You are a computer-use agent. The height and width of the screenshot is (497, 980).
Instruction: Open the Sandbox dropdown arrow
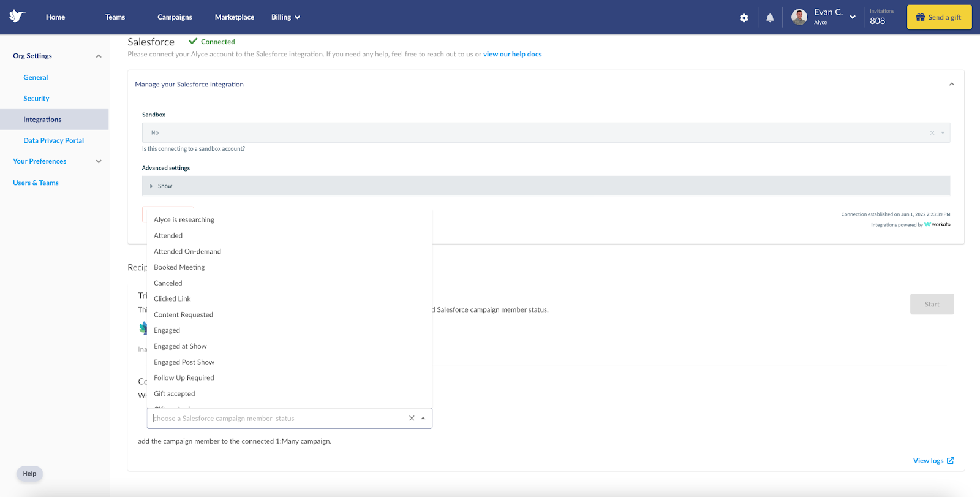coord(943,133)
